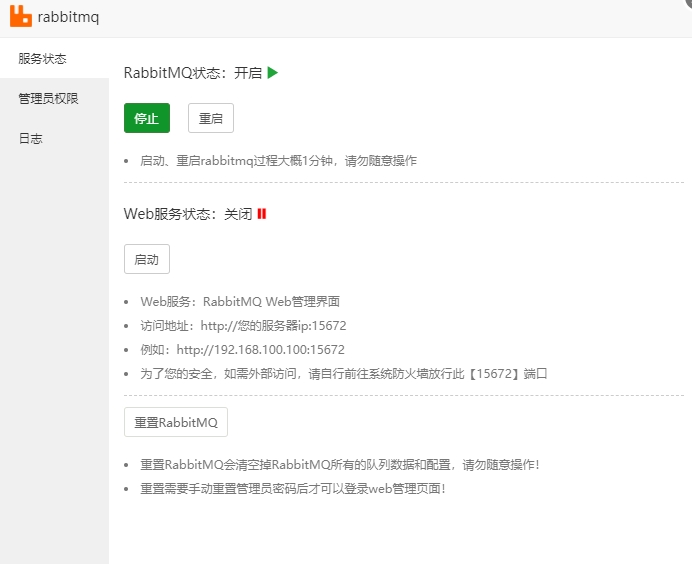The image size is (692, 564).
Task: Stop RabbitMQ with the 停止 button
Action: point(147,118)
